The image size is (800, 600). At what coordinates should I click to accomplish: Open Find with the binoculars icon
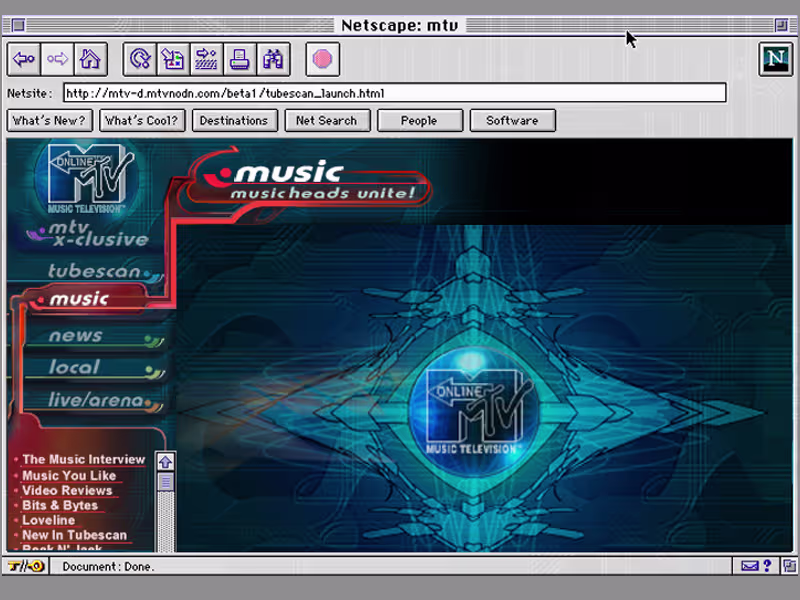[x=274, y=59]
